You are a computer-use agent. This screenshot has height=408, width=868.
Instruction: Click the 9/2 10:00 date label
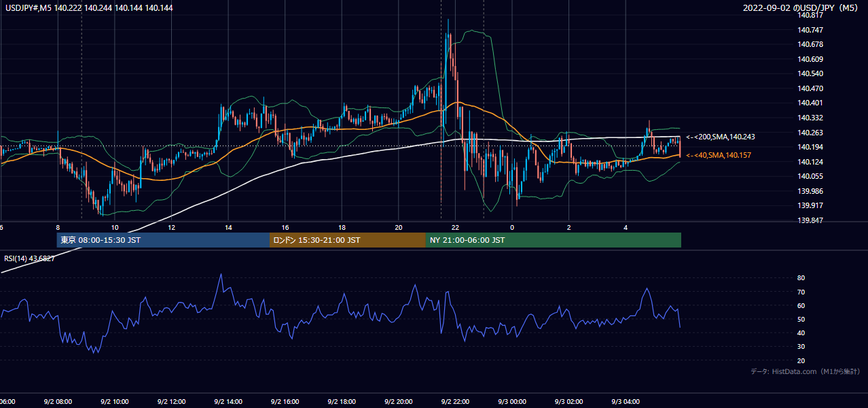pyautogui.click(x=114, y=402)
